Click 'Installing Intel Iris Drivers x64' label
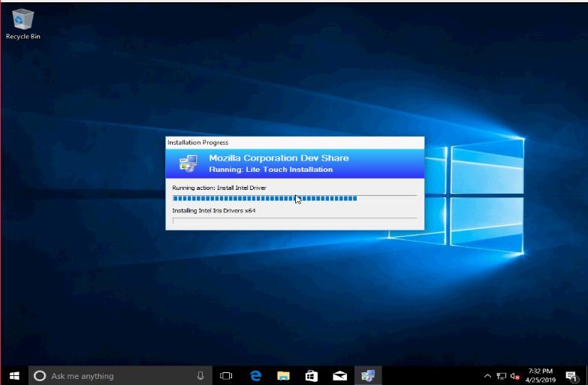Screen dimensions: 588x385 (x=214, y=211)
